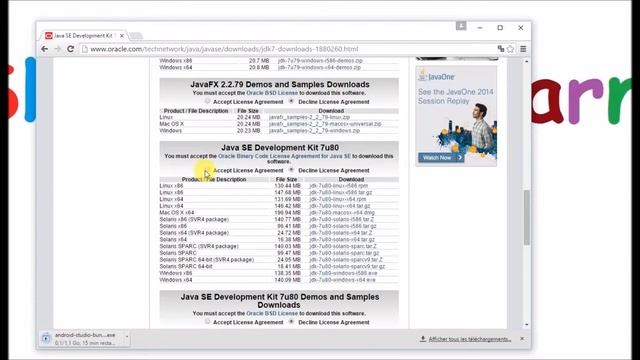The height and width of the screenshot is (360, 640).
Task: Download jdk-7u80-linux-x64.rpm
Action: [338, 199]
